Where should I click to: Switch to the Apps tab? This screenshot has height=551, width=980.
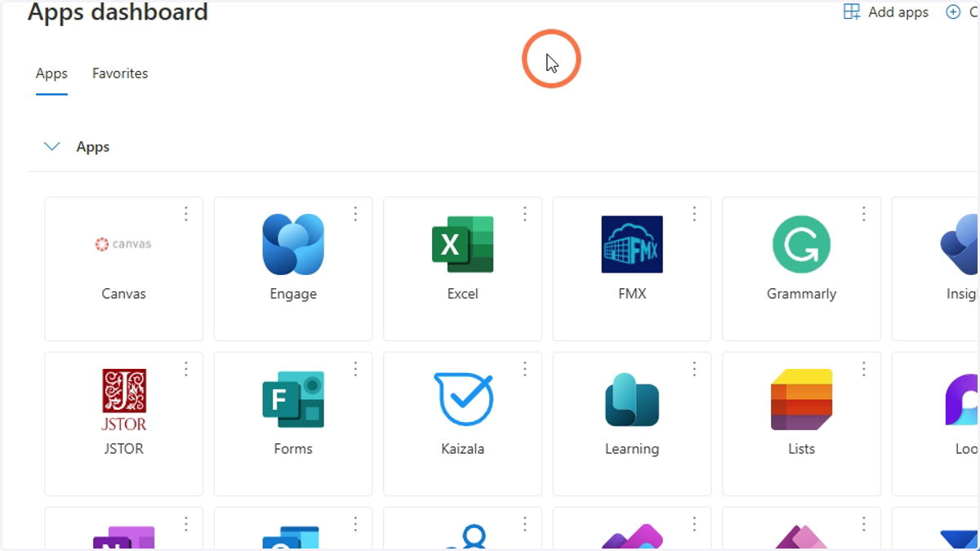pos(51,73)
